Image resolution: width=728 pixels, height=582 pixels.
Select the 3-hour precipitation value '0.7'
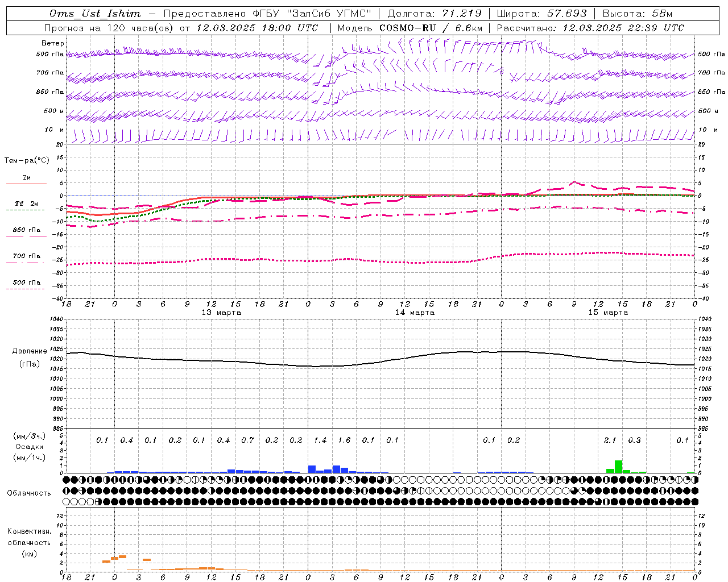coord(247,440)
